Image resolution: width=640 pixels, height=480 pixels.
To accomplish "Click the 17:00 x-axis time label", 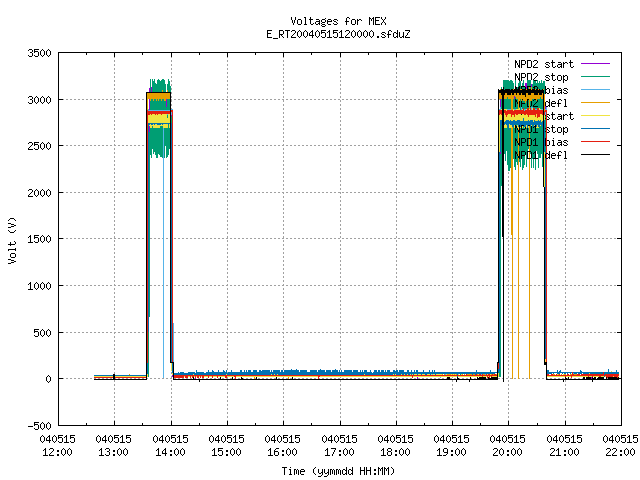I will (339, 453).
